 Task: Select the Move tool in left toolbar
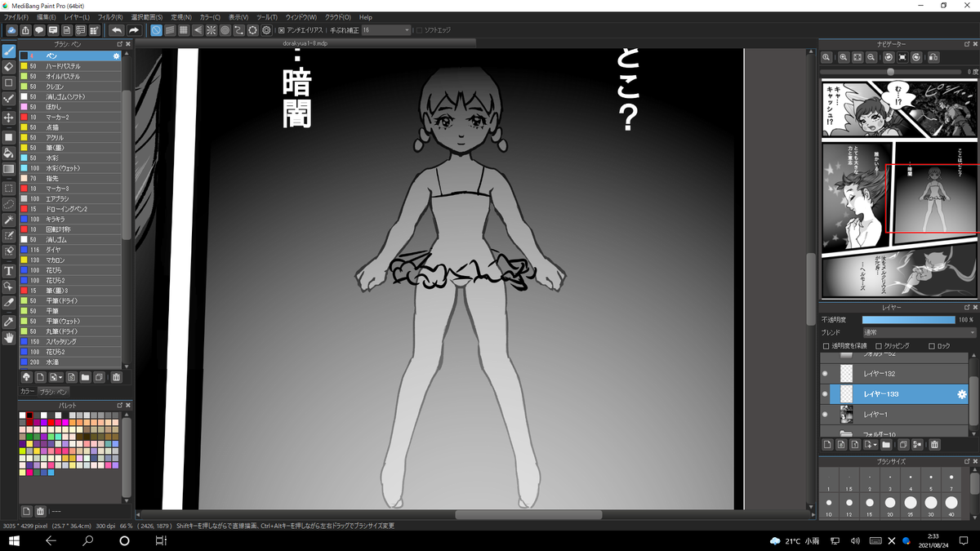(9, 118)
